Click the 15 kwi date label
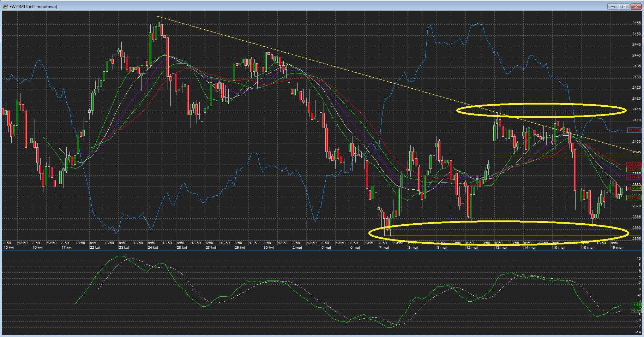The width and height of the screenshot is (644, 337). pos(8,248)
